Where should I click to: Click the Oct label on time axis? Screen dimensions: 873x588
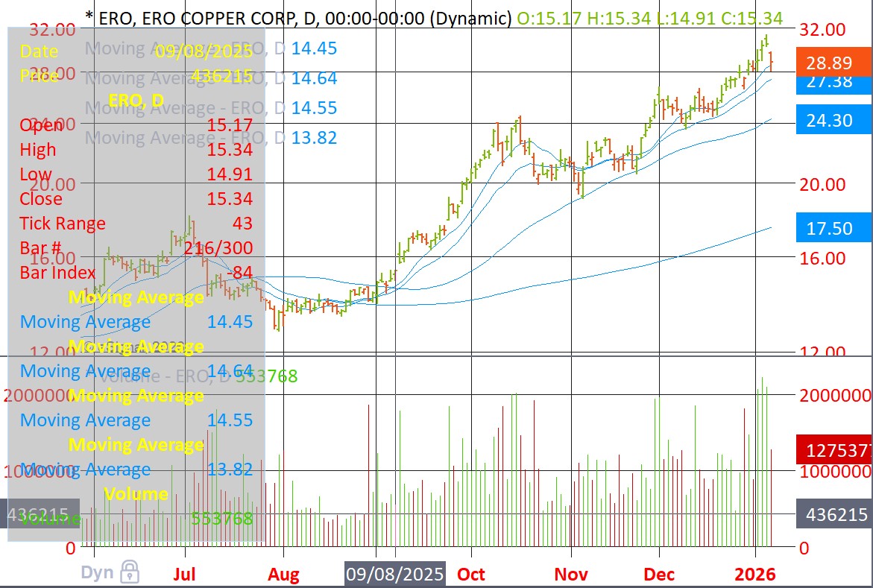click(x=471, y=574)
